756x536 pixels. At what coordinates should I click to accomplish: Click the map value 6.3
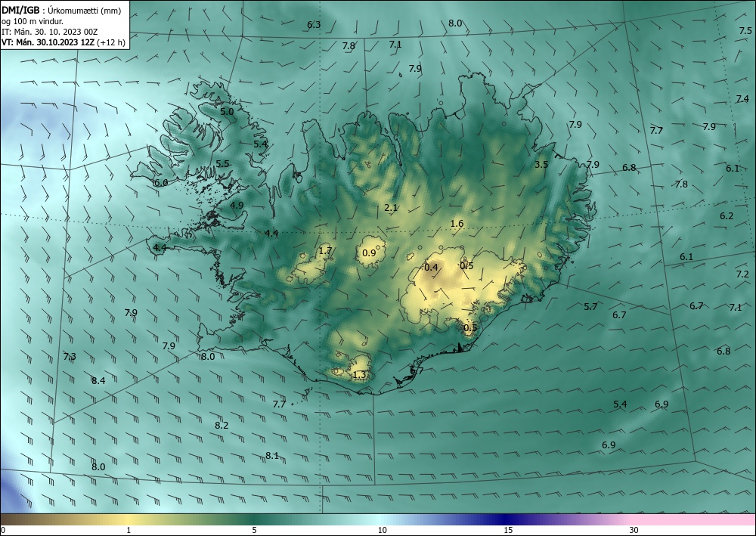[314, 25]
